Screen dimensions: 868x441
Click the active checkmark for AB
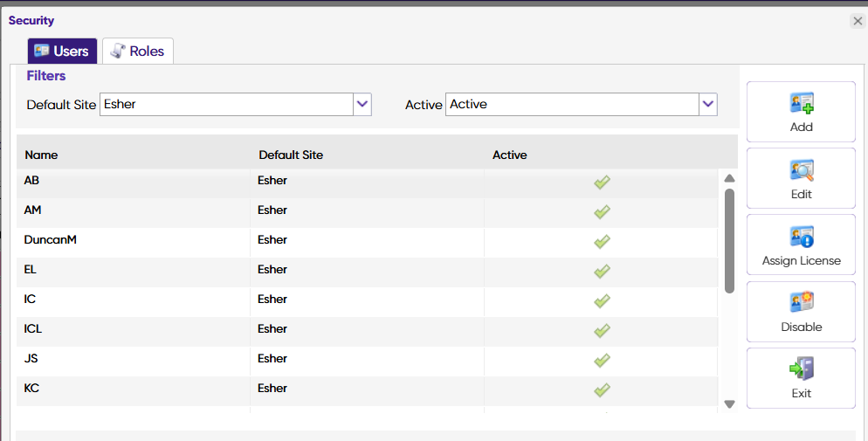tap(602, 182)
